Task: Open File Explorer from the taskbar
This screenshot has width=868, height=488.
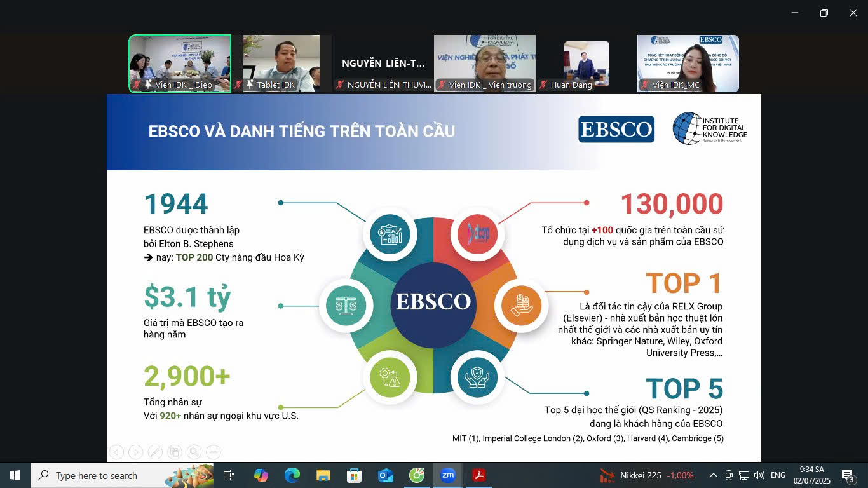Action: click(x=323, y=475)
